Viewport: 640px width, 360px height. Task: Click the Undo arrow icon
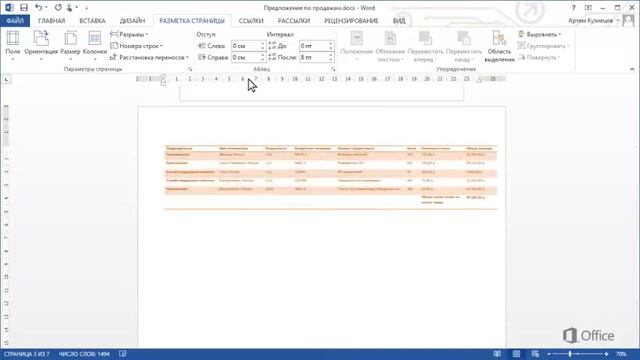(38, 7)
